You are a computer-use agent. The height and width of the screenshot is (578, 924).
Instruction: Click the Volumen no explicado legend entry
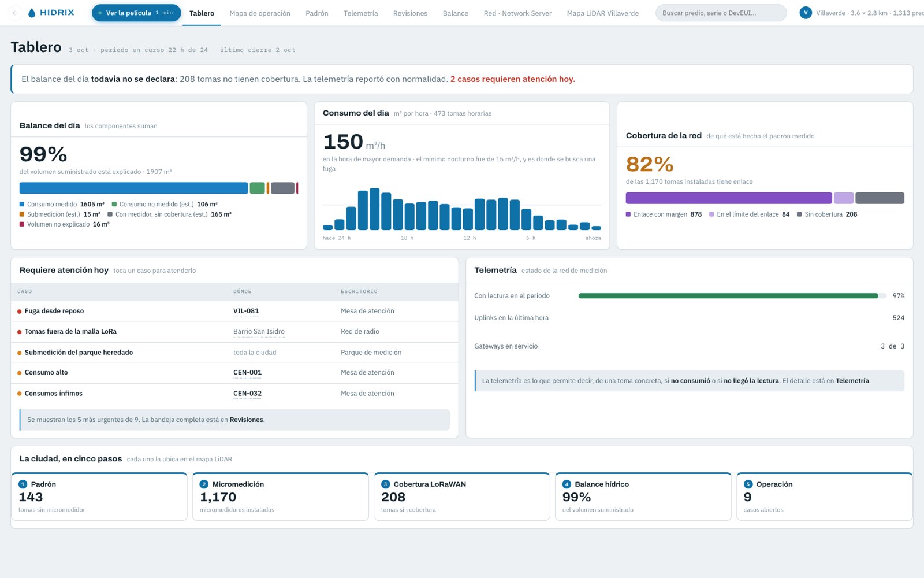[x=65, y=224]
